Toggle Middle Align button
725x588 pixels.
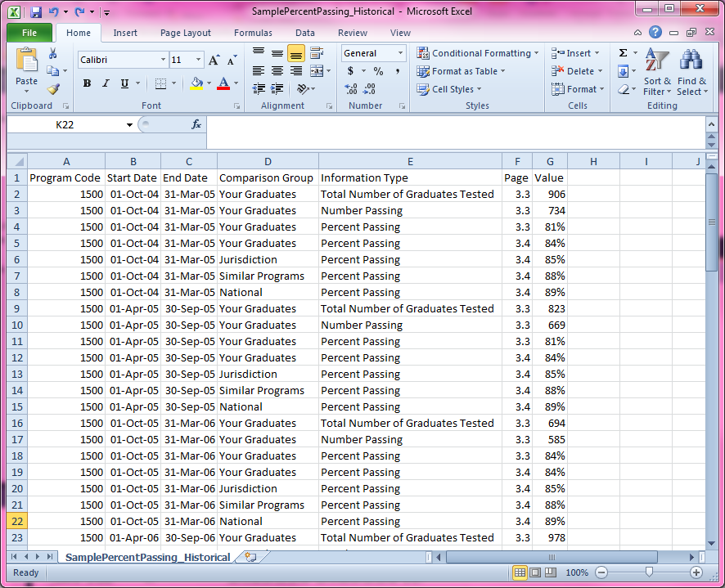[277, 53]
